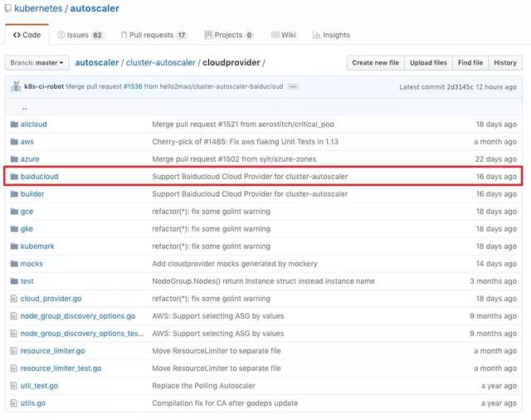Open pull request #1536 link
This screenshot has width=531, height=420.
(133, 86)
